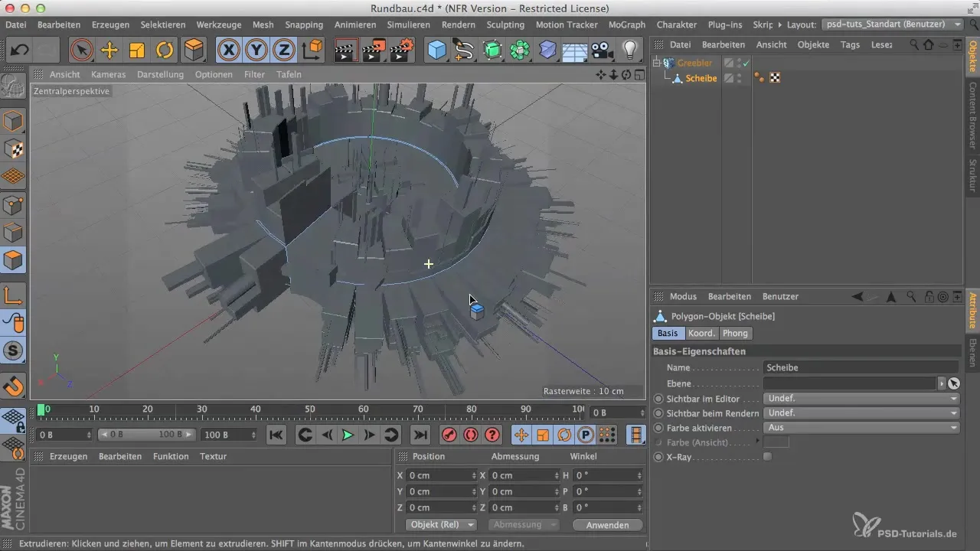Select the Live Selection arrow tool
The image size is (980, 551).
point(81,51)
